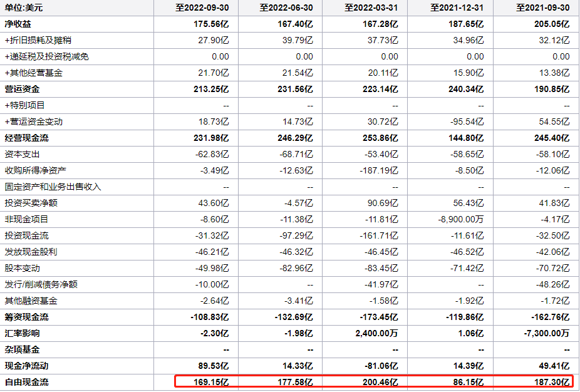The height and width of the screenshot is (392, 580).
Task: Select net income value 175.56亿
Action: click(x=211, y=24)
